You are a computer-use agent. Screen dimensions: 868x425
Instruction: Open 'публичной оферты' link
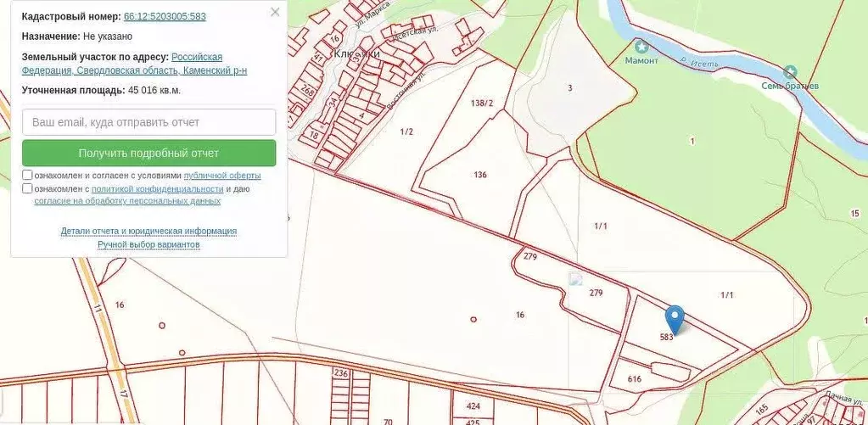222,176
